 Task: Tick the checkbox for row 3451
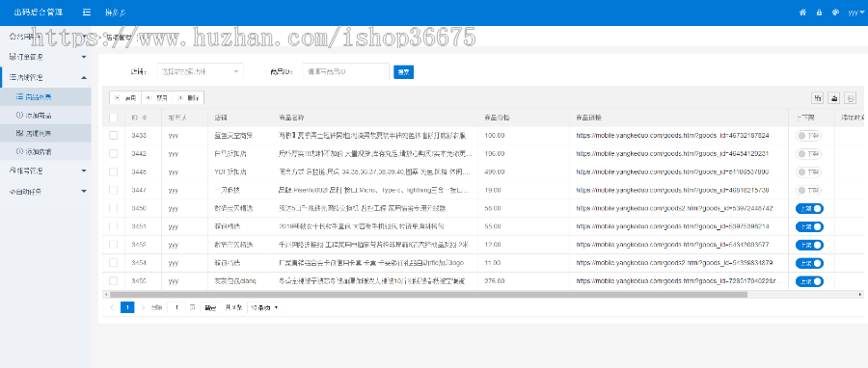tap(114, 226)
